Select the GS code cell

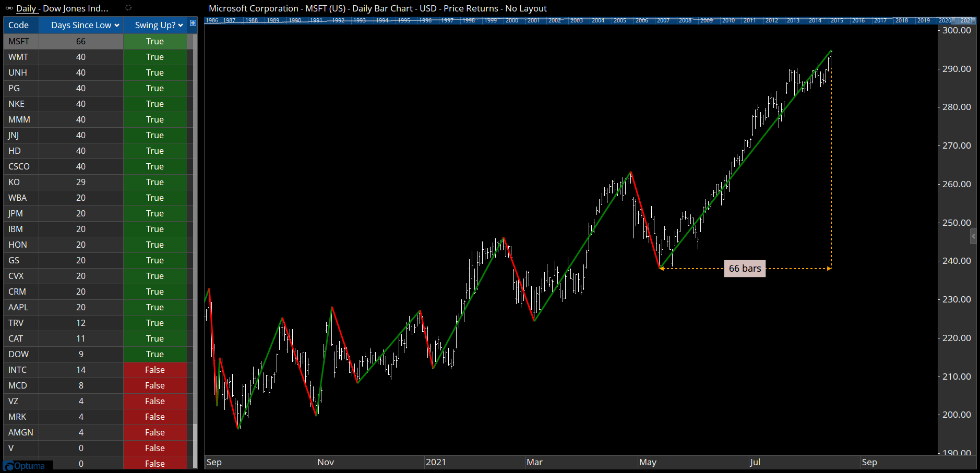pyautogui.click(x=21, y=260)
